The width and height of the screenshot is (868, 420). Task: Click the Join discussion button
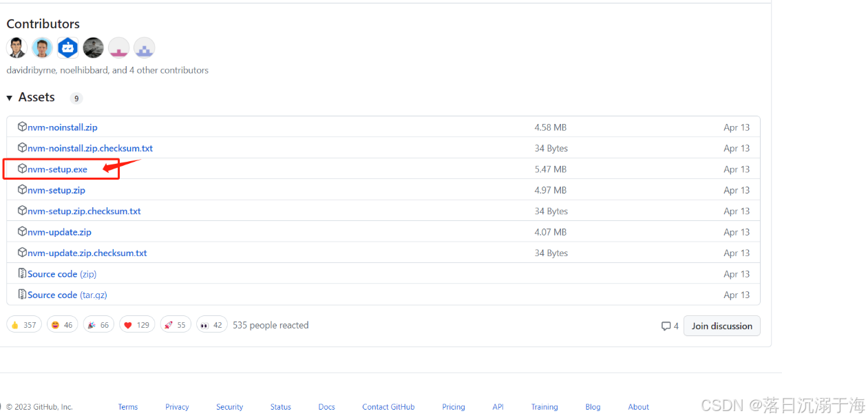click(x=722, y=326)
